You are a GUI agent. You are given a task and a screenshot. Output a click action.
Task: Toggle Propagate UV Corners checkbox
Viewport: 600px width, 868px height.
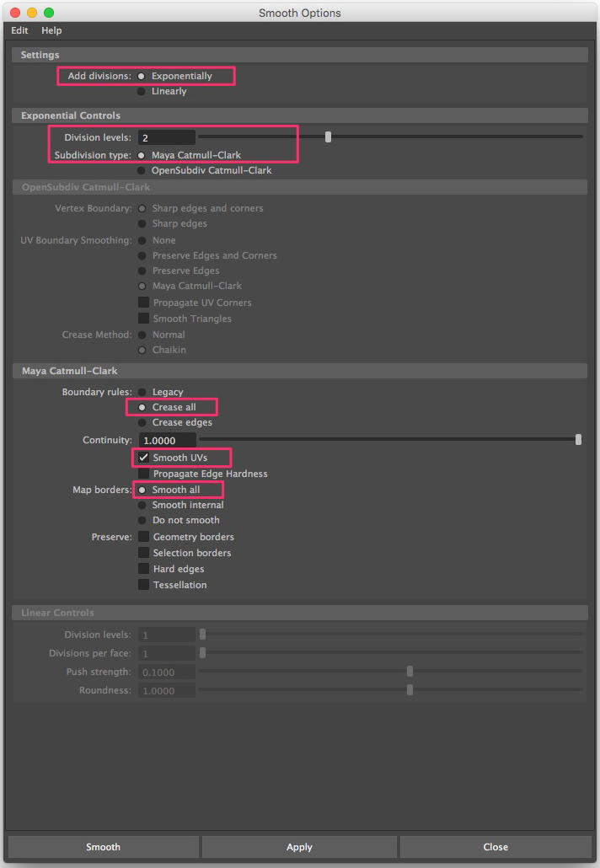143,303
